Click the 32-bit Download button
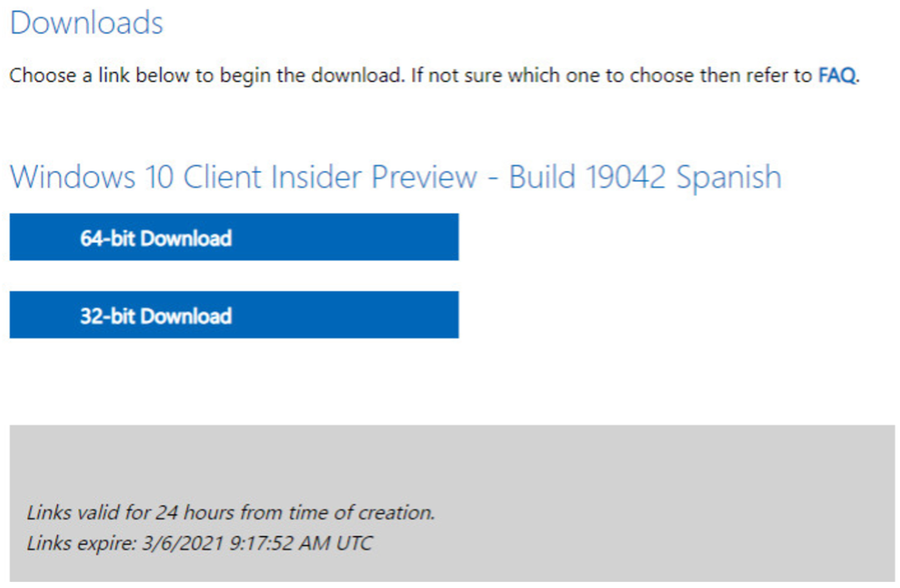This screenshot has height=588, width=900. [234, 316]
